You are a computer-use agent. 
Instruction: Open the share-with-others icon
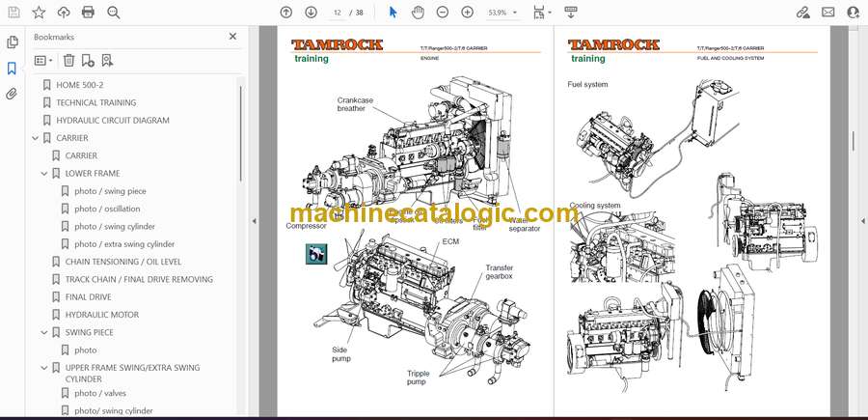[854, 13]
